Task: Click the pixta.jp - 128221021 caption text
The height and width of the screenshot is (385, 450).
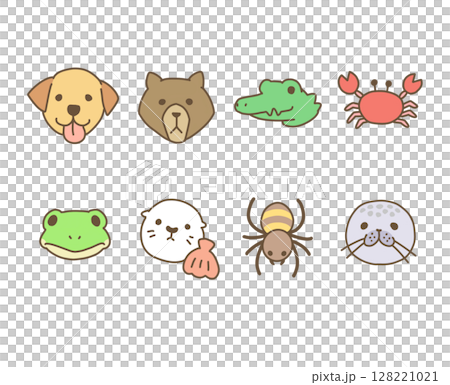Action: pos(375,377)
